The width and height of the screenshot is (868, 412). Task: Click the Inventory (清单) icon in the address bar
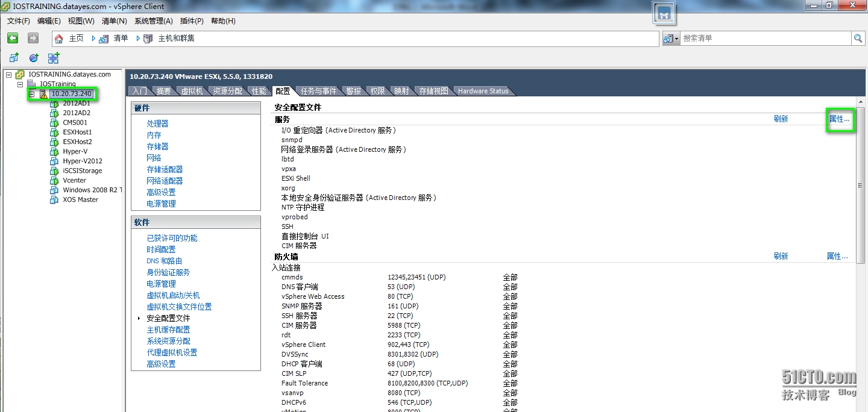(x=104, y=39)
